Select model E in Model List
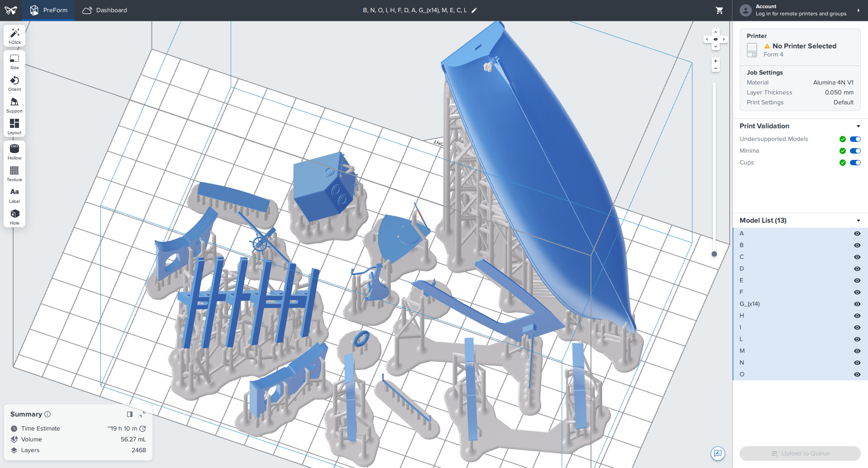868x468 pixels. (x=800, y=281)
